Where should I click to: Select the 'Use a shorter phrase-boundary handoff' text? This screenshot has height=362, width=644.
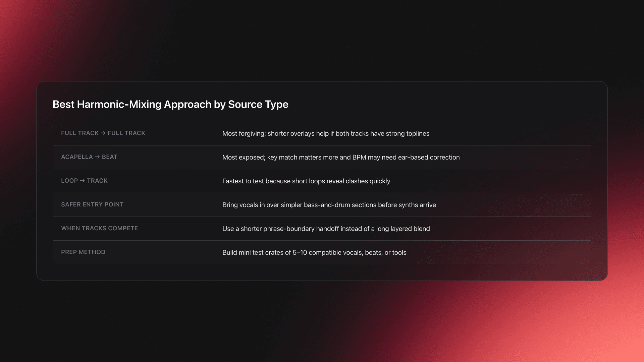[x=326, y=229]
